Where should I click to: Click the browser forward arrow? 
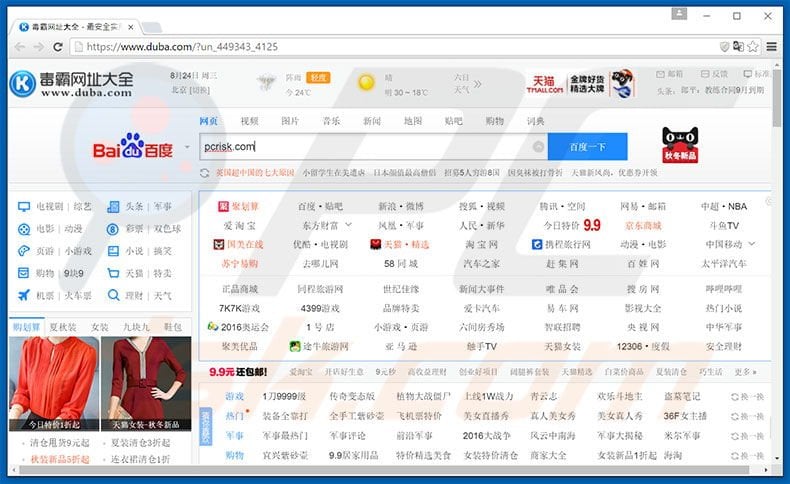[x=39, y=47]
